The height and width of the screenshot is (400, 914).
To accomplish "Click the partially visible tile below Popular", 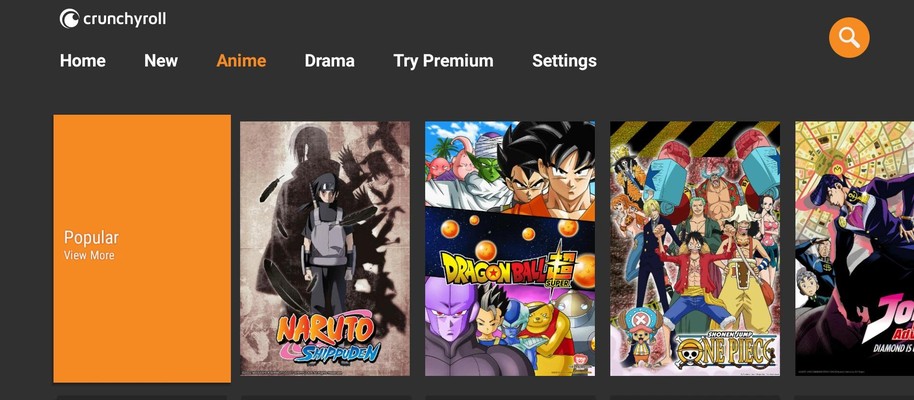I will [x=142, y=398].
